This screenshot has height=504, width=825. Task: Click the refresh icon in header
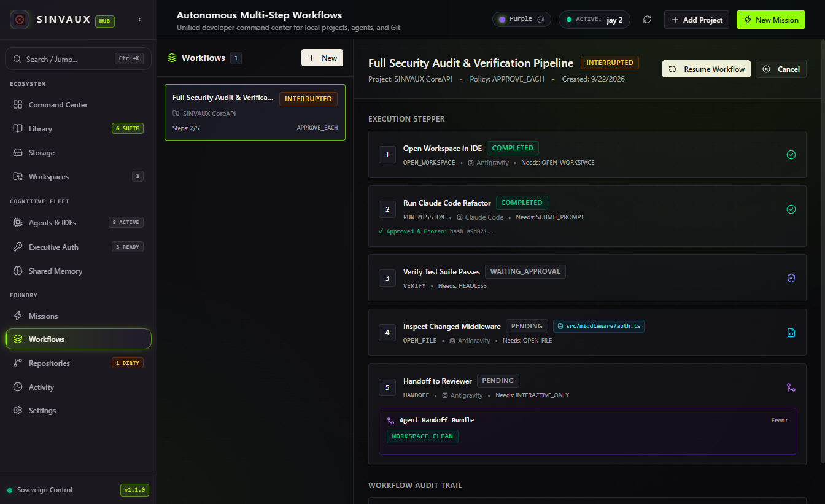tap(647, 20)
